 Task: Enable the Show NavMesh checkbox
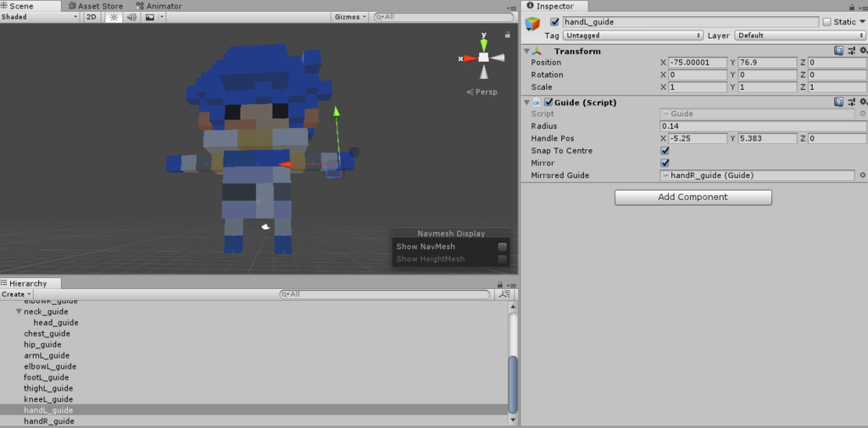coord(503,247)
